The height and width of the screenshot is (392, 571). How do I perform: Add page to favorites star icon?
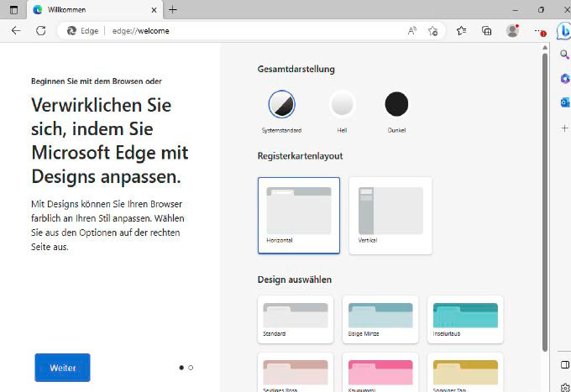tap(432, 31)
